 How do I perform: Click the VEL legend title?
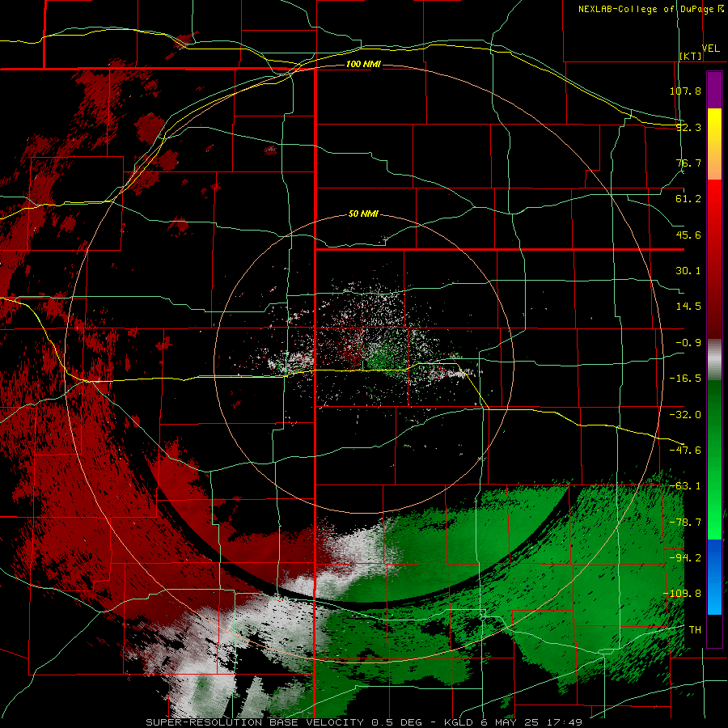[710, 48]
